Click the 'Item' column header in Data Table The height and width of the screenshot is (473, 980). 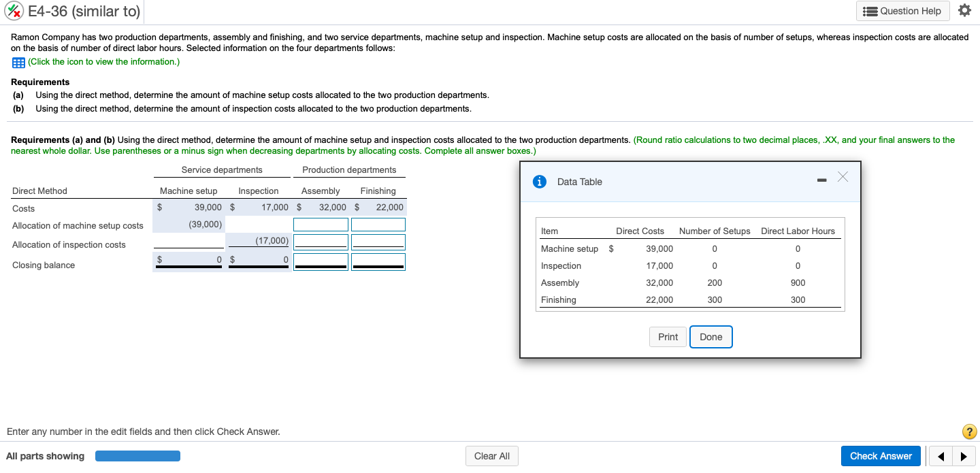coord(549,231)
